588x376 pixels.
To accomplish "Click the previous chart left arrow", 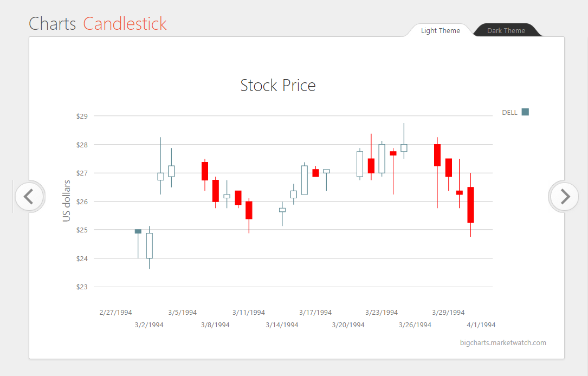I will 29,196.
